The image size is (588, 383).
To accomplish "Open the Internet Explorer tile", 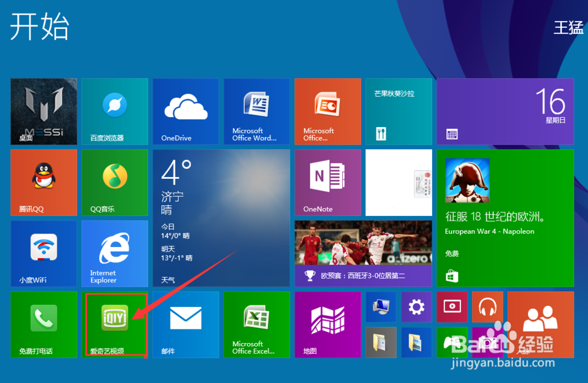I will pyautogui.click(x=115, y=254).
